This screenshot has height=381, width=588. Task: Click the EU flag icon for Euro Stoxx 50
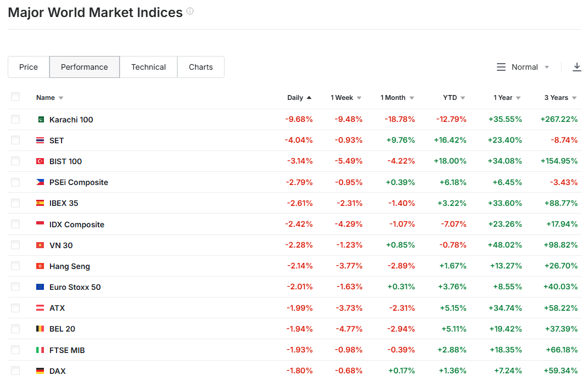[40, 287]
